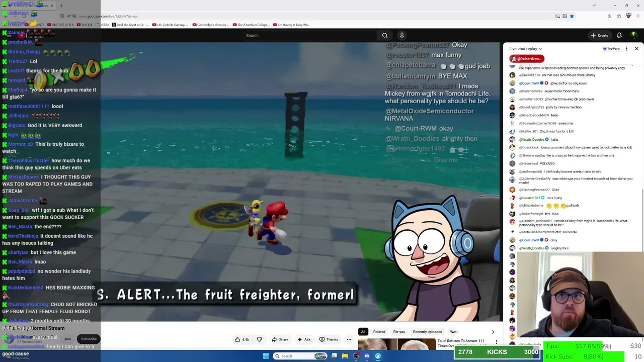The image size is (644, 362).
Task: Bookmark this page with the star icon
Action: coord(572,16)
